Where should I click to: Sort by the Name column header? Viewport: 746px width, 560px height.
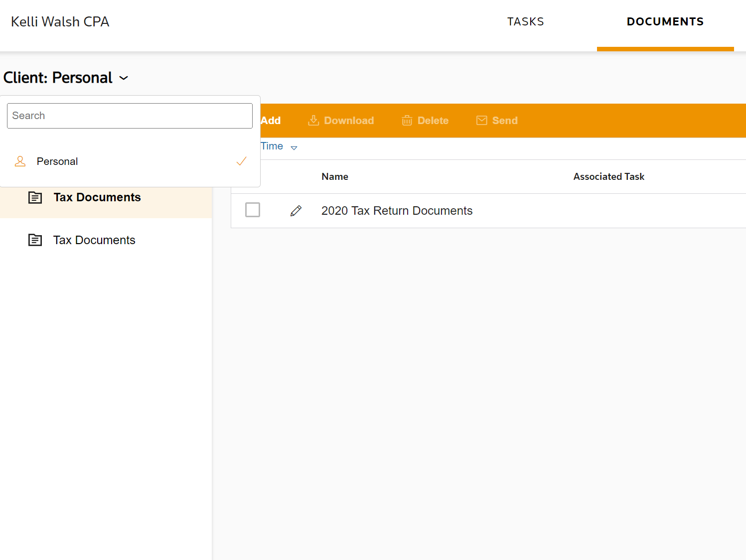(335, 177)
